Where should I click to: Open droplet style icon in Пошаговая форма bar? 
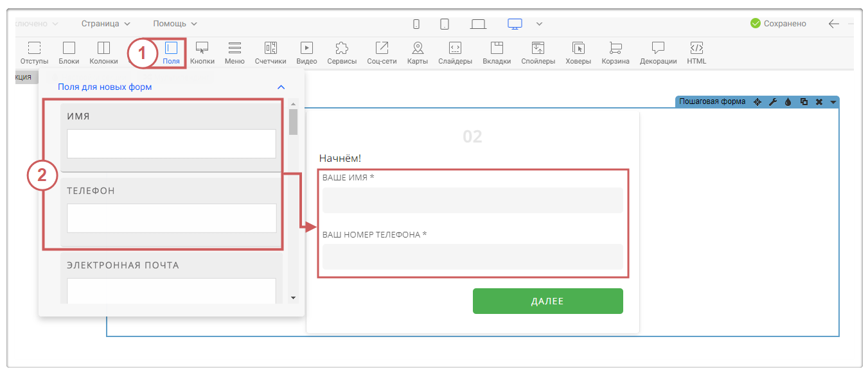pyautogui.click(x=788, y=102)
